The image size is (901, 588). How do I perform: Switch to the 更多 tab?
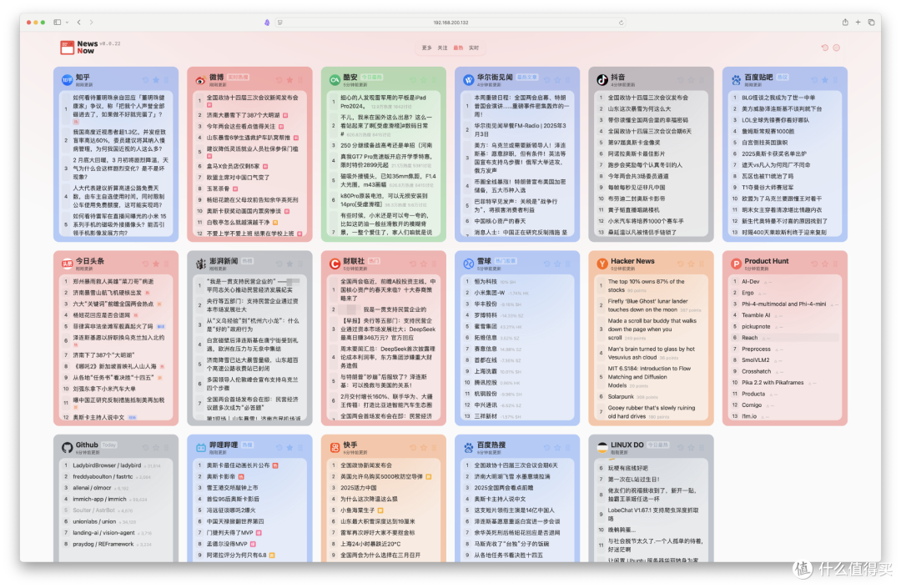(x=426, y=48)
